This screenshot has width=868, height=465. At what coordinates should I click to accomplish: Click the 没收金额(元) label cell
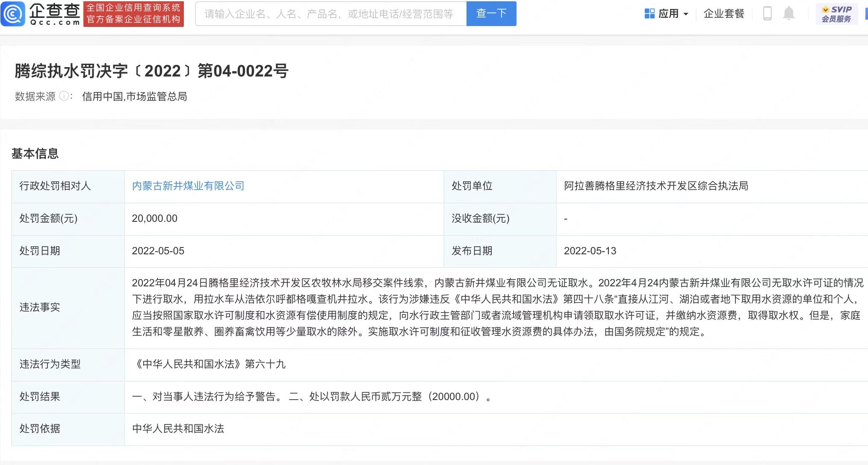tap(500, 219)
